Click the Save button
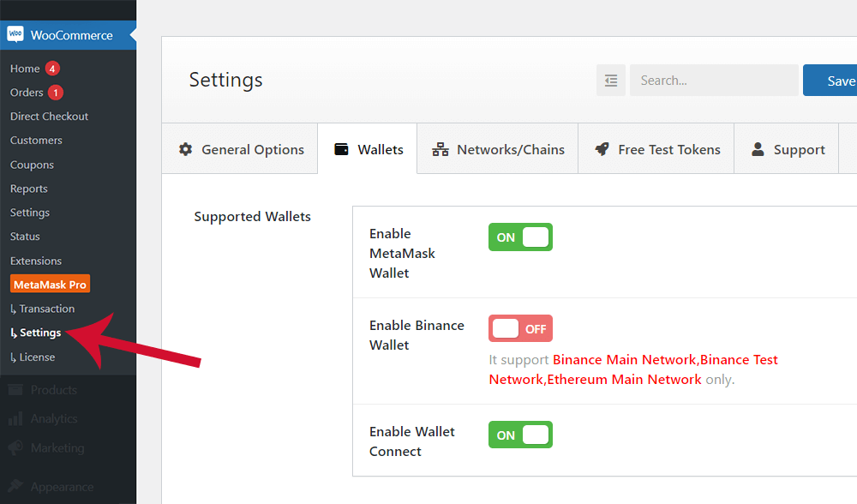The width and height of the screenshot is (857, 504). [830, 81]
